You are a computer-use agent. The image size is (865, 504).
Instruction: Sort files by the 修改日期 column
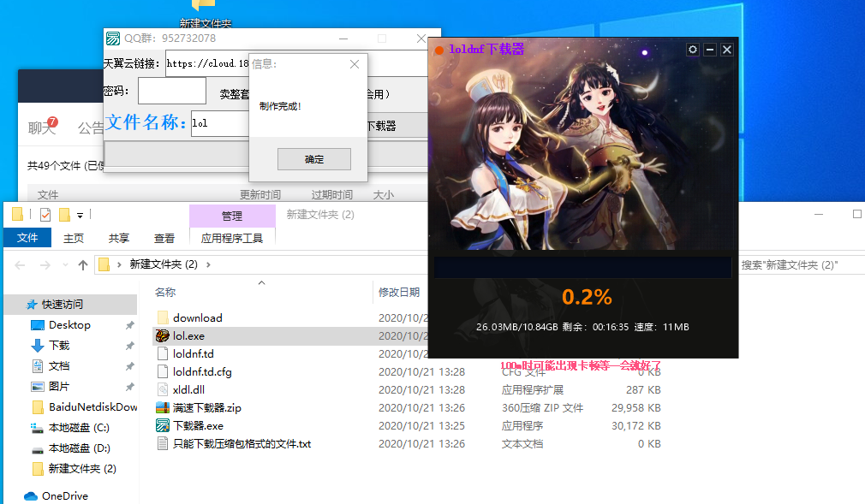399,293
